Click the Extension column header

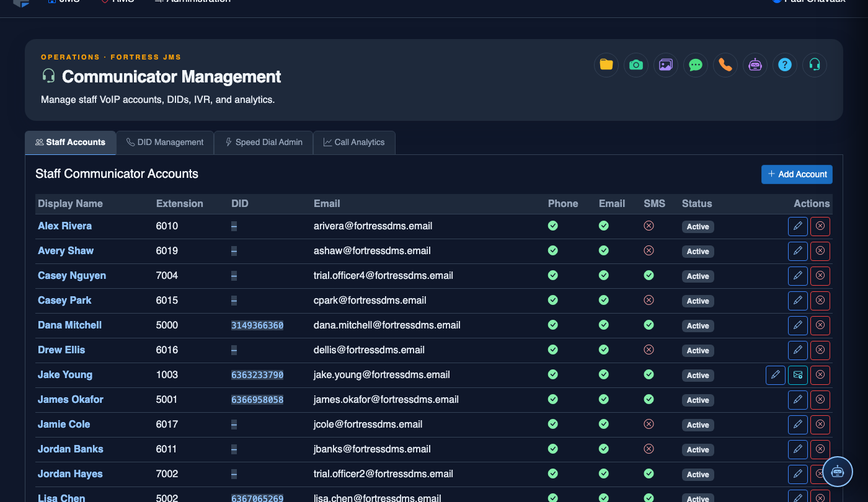[179, 204]
